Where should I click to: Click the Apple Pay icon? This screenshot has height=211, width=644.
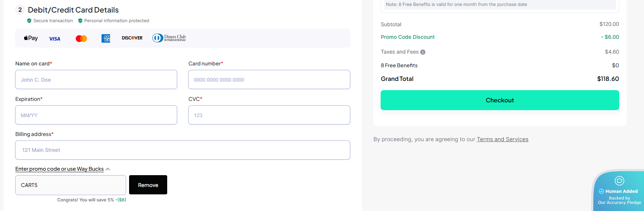[31, 38]
